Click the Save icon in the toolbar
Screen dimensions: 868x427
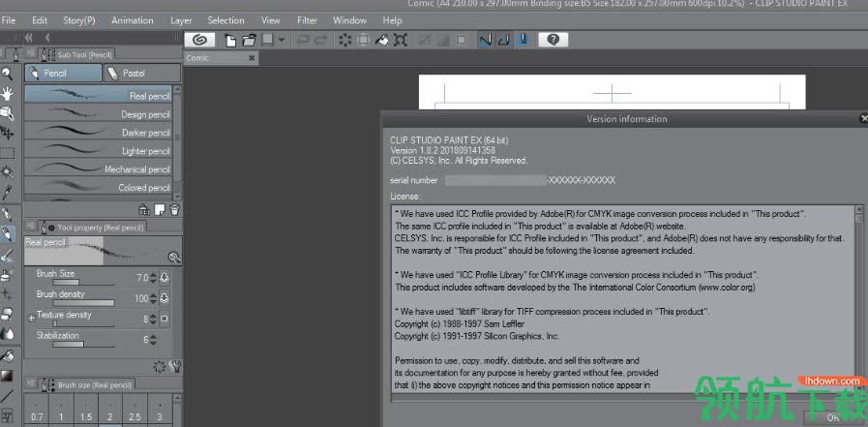(268, 40)
